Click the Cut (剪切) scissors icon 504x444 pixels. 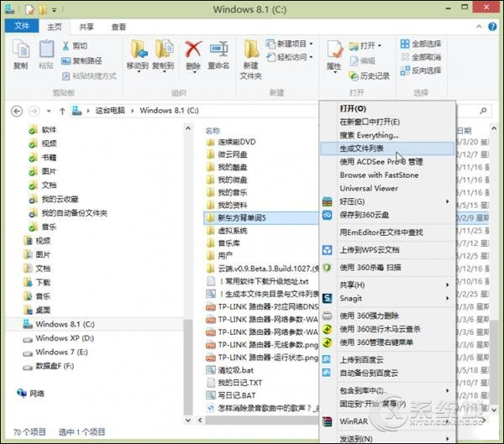pos(66,45)
